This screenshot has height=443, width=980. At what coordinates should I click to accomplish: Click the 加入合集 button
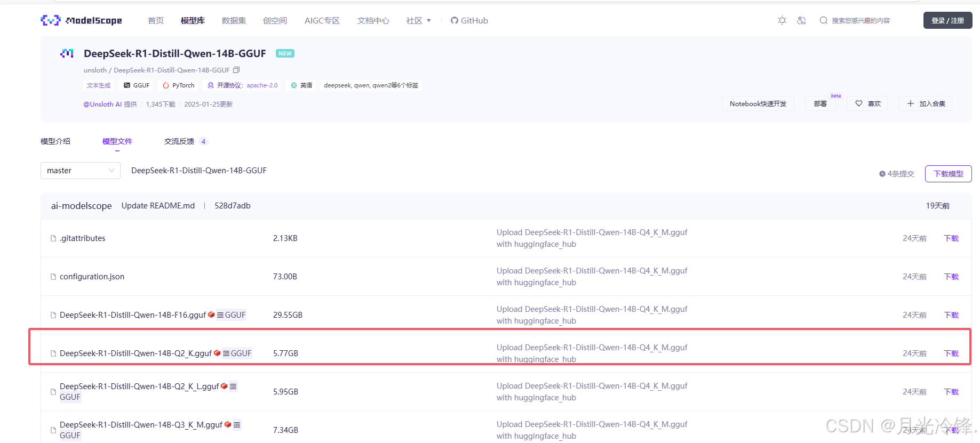coord(926,103)
